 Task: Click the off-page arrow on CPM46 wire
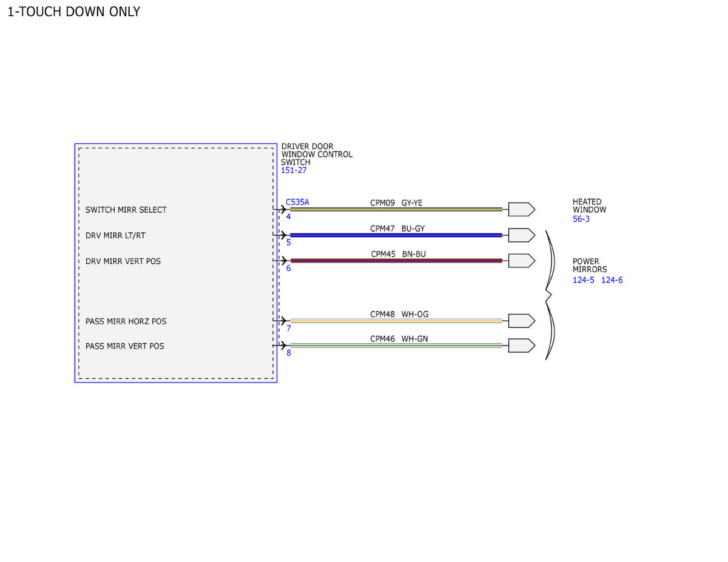(x=522, y=346)
